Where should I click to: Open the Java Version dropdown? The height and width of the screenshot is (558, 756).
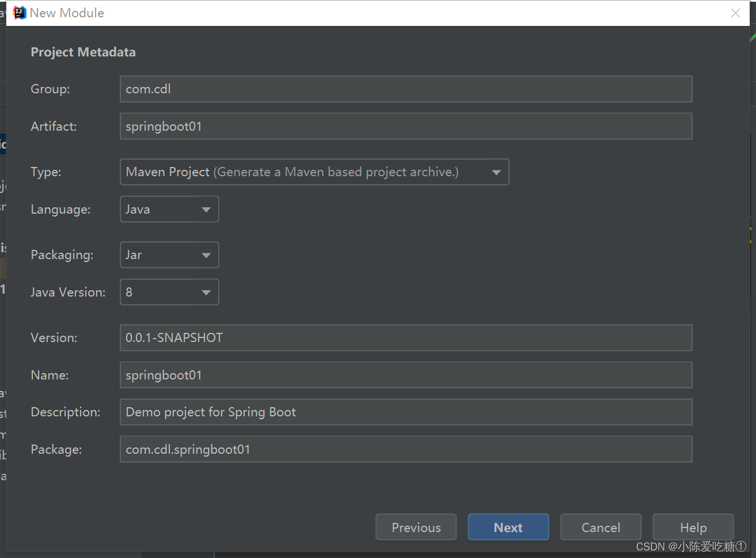tap(169, 293)
